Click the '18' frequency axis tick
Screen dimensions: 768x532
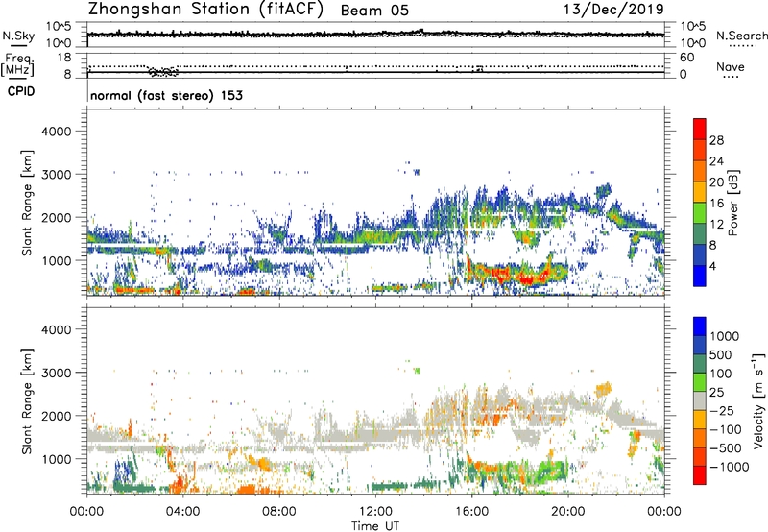pyautogui.click(x=64, y=58)
